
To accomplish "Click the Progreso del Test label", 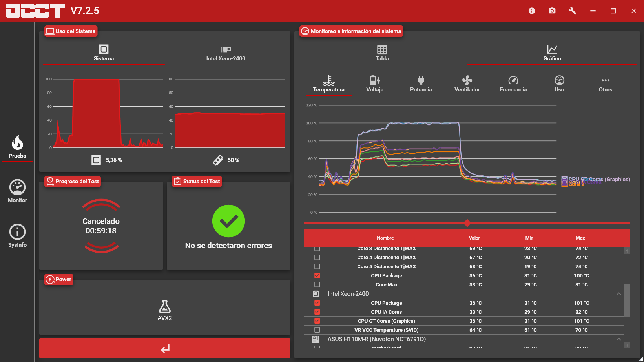I will 73,181.
